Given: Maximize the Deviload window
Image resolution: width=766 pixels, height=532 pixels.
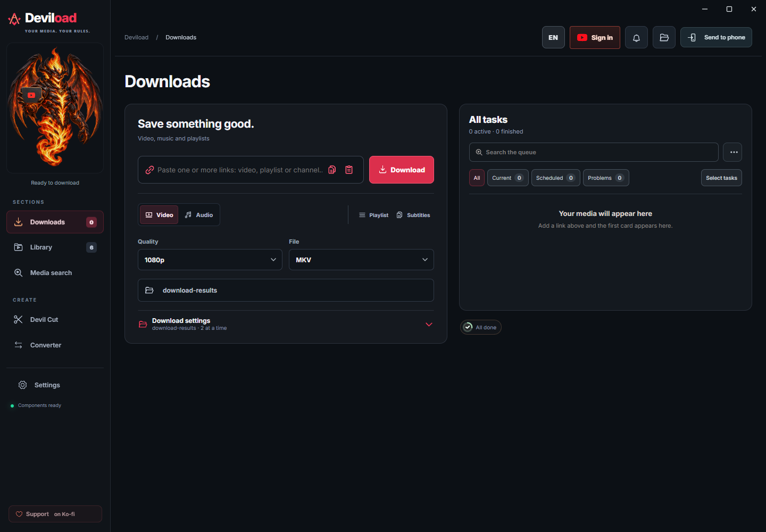Looking at the screenshot, I should coord(729,9).
